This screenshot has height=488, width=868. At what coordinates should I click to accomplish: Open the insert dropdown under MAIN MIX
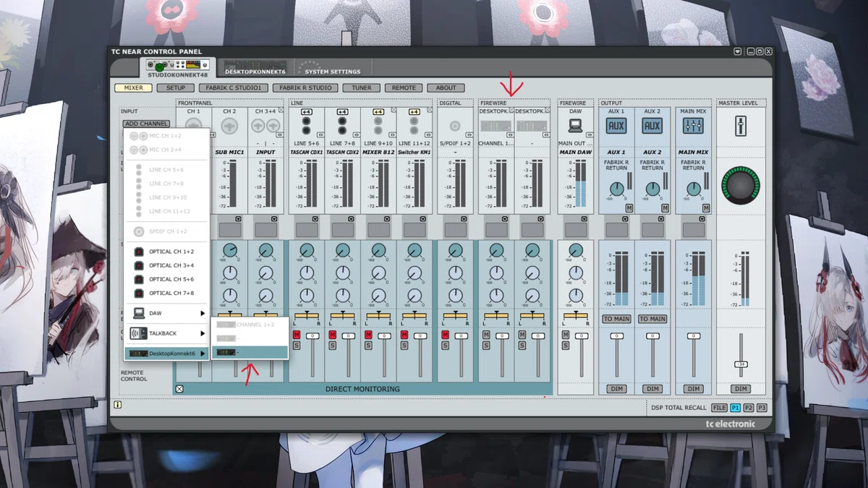tap(702, 219)
